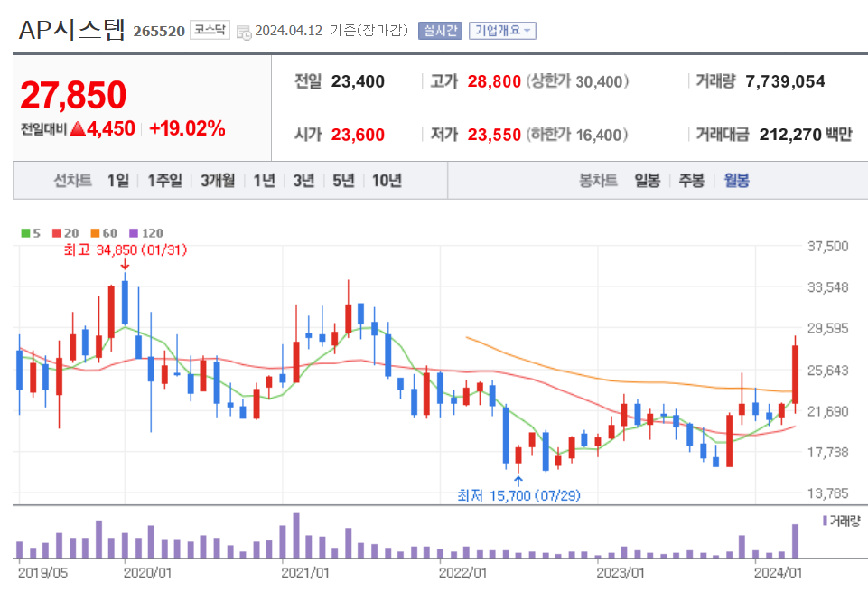Viewport: 868px width, 601px height.
Task: Click the purple 120 moving average swatch
Action: 134,233
